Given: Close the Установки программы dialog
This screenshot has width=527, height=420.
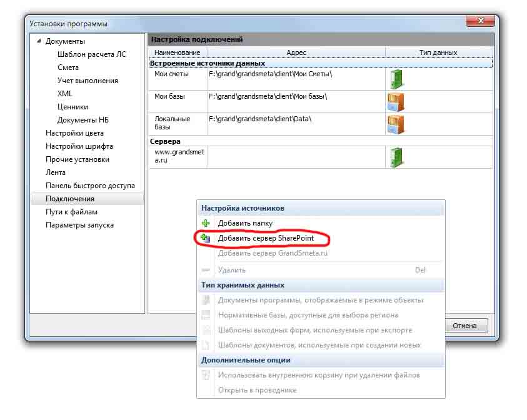Looking at the screenshot, I should 480,21.
